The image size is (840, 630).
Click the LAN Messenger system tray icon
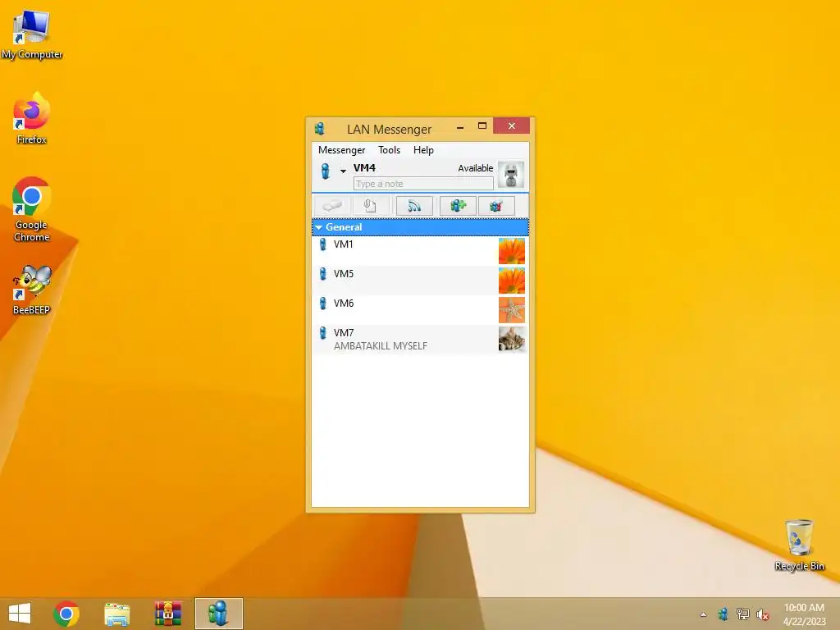[x=724, y=614]
